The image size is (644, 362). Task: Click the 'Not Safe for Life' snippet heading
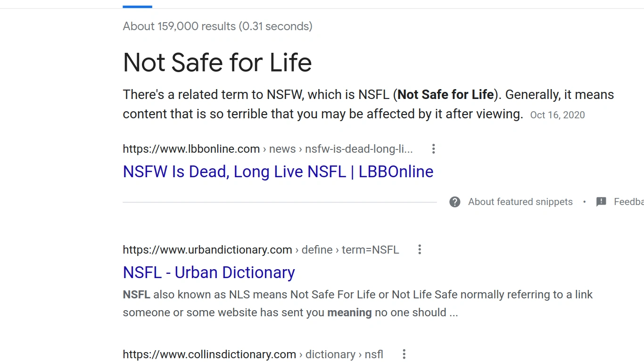(217, 62)
